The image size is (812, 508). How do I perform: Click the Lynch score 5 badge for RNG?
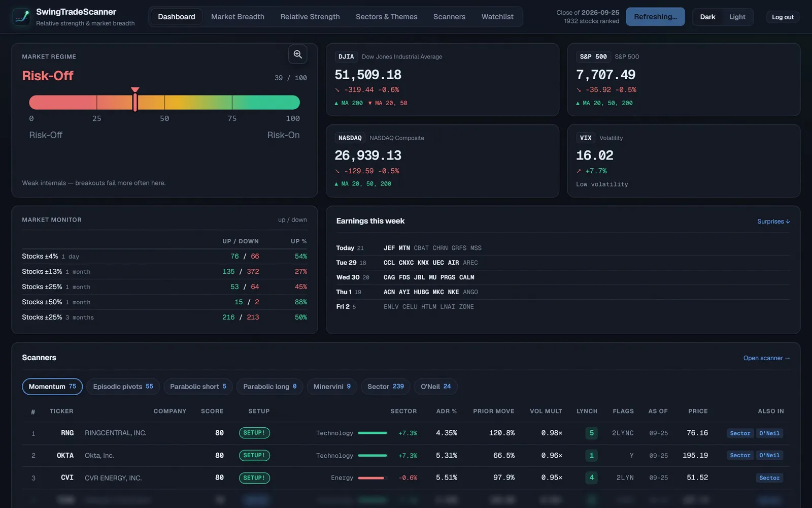(592, 433)
